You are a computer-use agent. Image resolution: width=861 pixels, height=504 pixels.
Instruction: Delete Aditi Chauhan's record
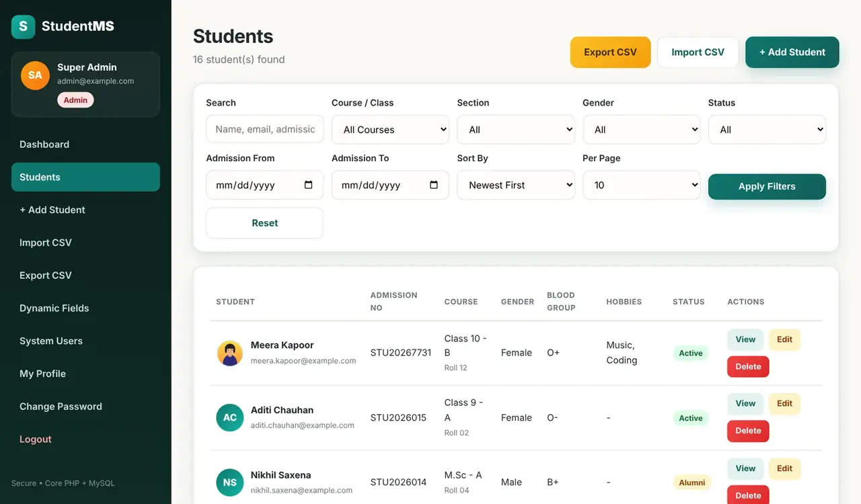click(x=748, y=431)
